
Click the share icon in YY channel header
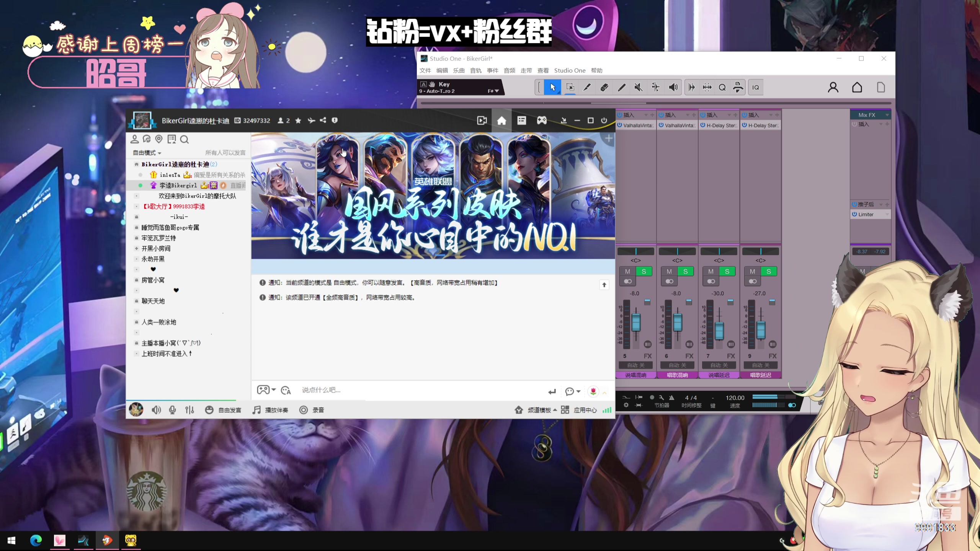pyautogui.click(x=323, y=120)
